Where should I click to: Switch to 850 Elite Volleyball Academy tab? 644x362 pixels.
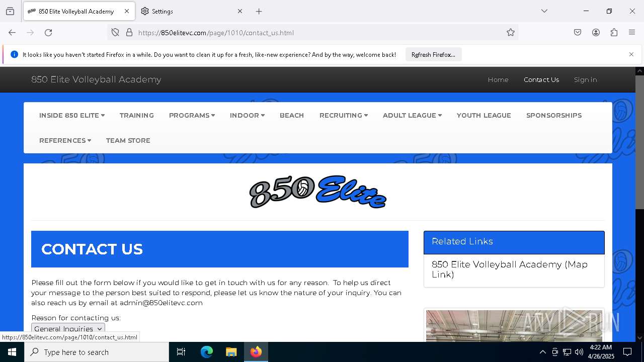pyautogui.click(x=79, y=11)
